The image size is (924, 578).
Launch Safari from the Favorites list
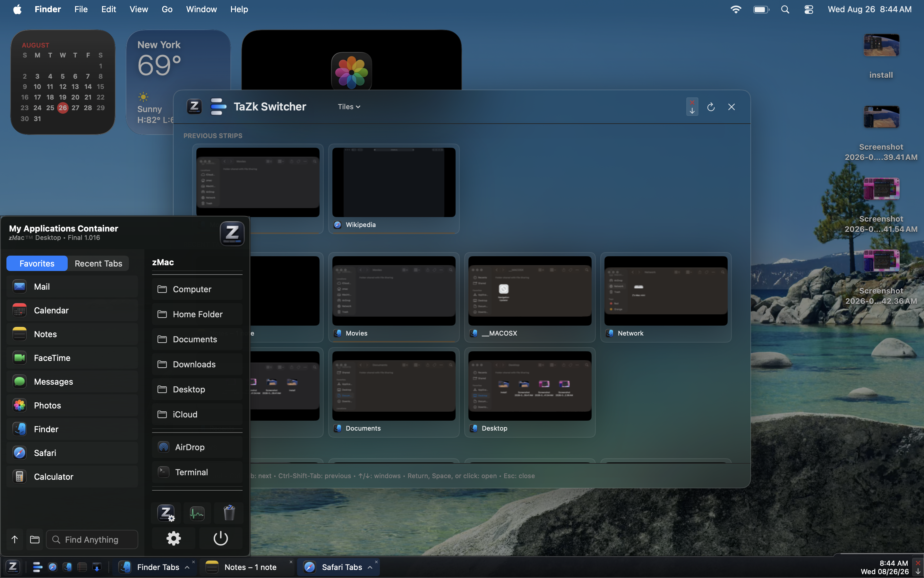click(72, 453)
